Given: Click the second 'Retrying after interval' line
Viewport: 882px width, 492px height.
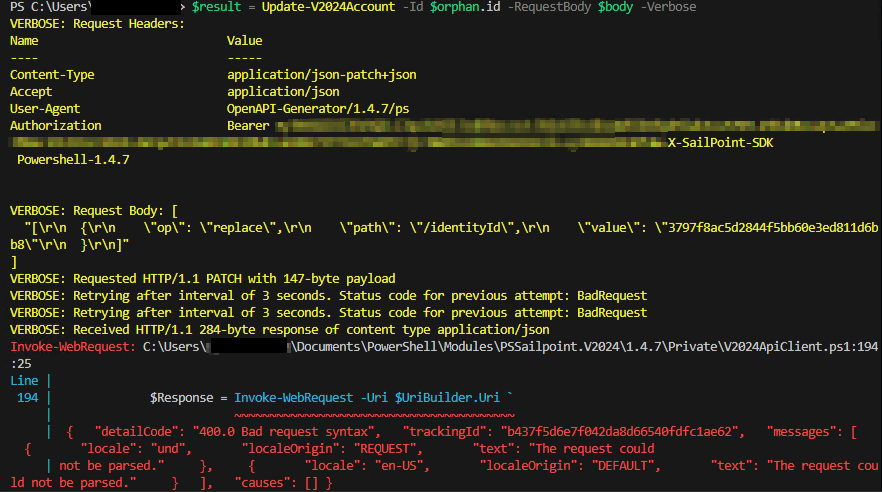Looking at the screenshot, I should pyautogui.click(x=328, y=313).
